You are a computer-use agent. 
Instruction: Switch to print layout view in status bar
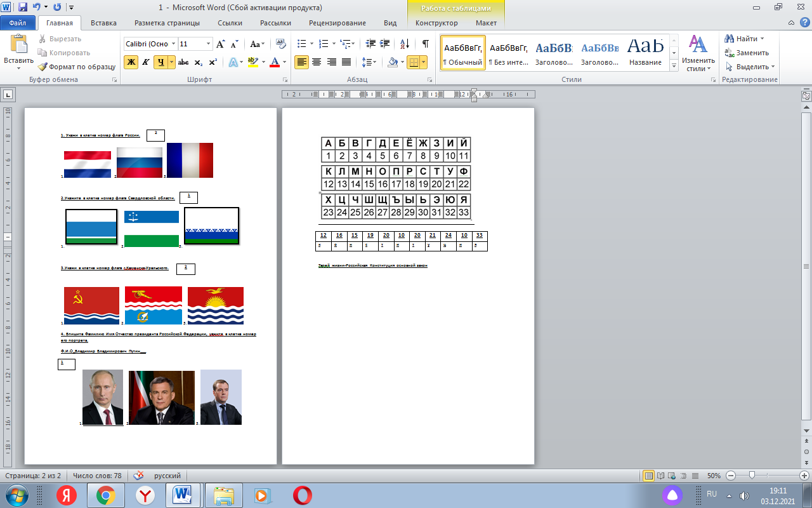click(x=649, y=475)
